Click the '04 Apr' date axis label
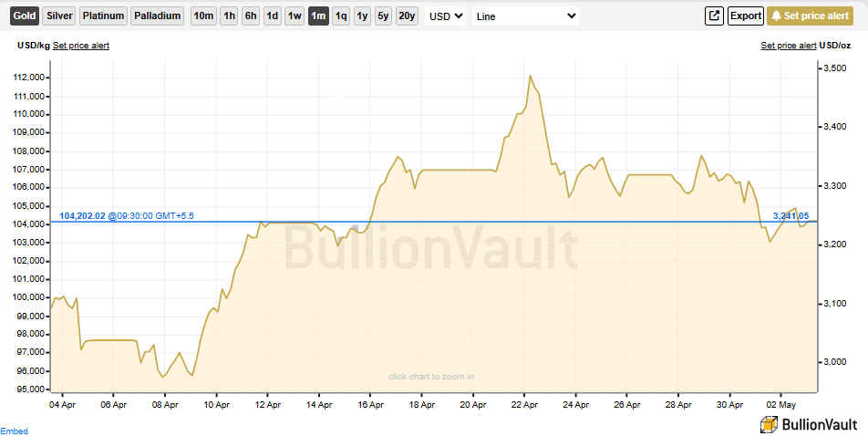Viewport: 868px width, 436px height. tap(63, 404)
